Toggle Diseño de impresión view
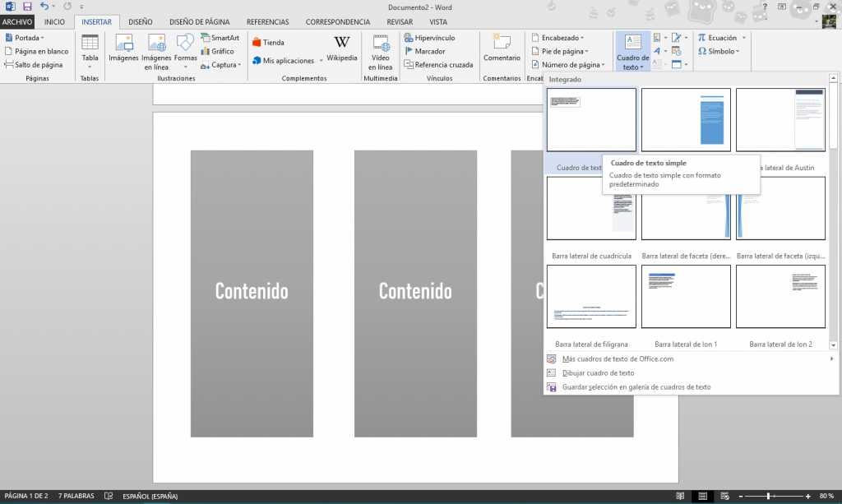This screenshot has width=842, height=504. click(x=702, y=496)
